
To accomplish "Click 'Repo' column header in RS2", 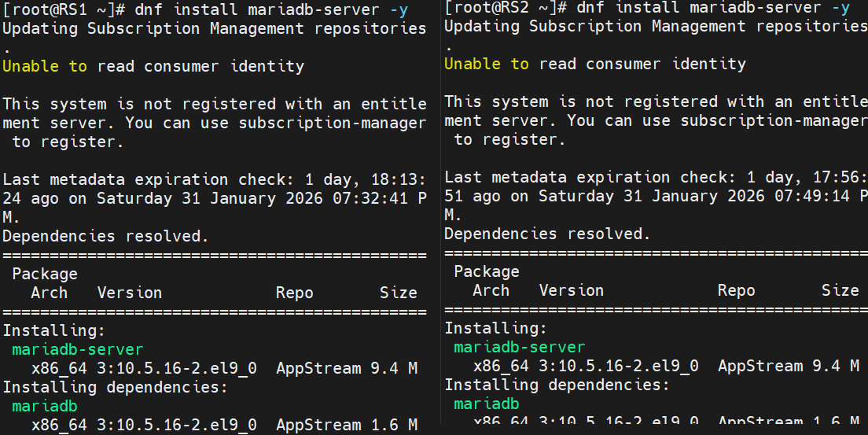I will (736, 289).
